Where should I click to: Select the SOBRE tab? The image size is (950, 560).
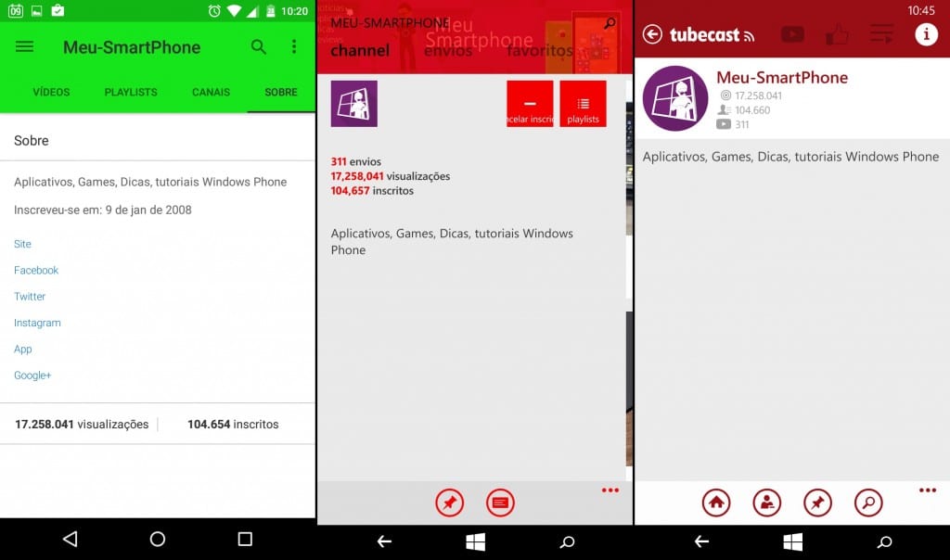280,92
